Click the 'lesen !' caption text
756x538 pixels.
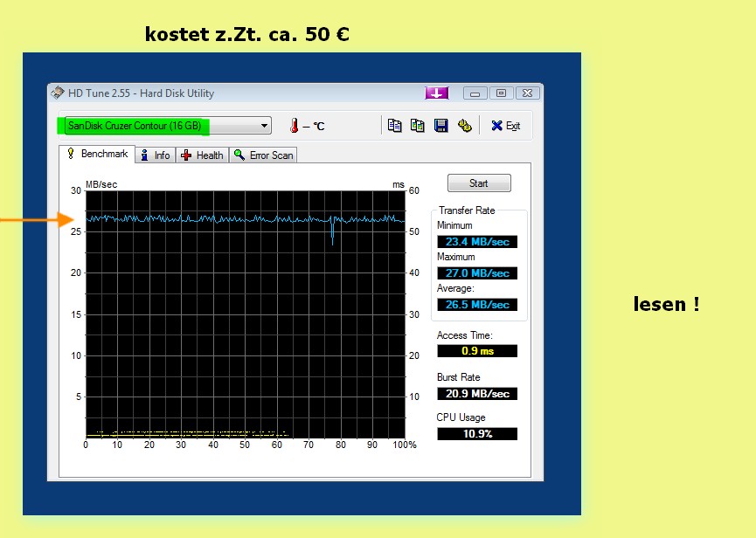pos(666,304)
